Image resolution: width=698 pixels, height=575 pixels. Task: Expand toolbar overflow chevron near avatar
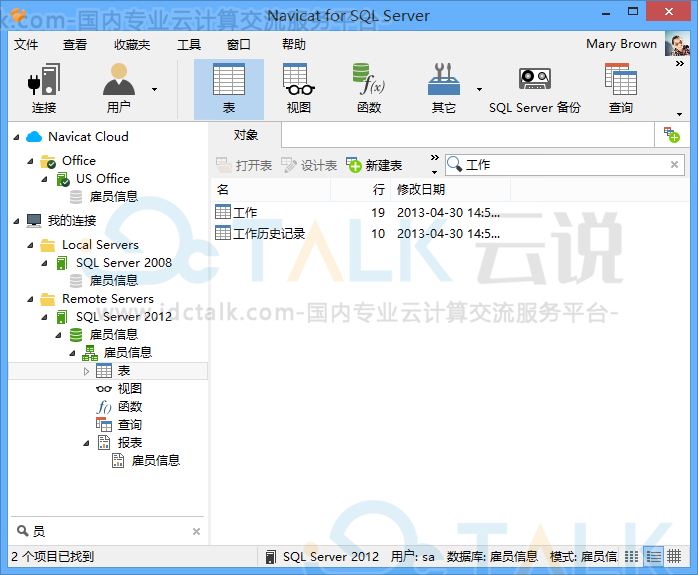pos(679,64)
